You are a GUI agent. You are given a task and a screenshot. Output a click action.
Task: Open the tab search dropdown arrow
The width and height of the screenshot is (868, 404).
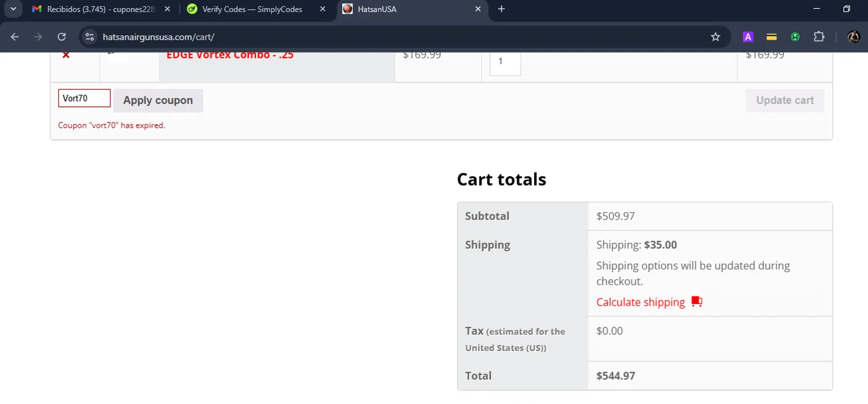click(13, 9)
